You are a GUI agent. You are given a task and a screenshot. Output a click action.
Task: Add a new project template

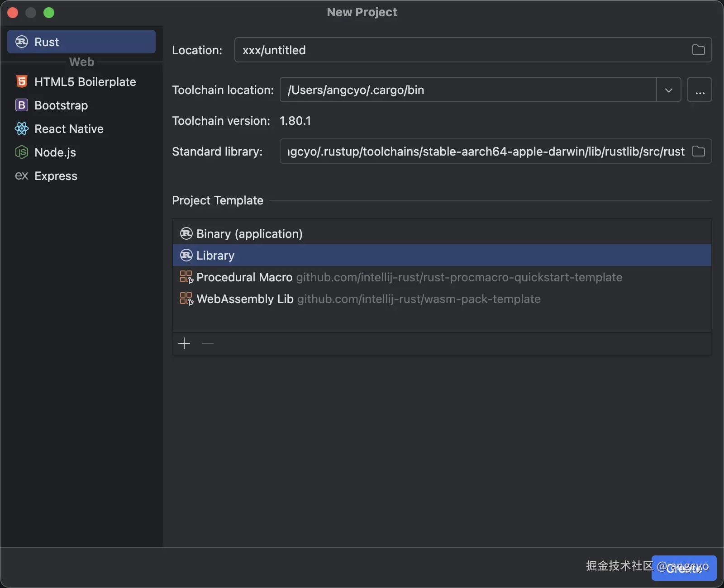(184, 344)
